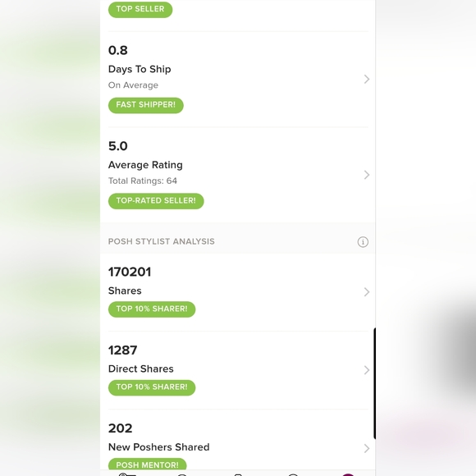Viewport: 476px width, 476px height.
Task: Click the Total Ratings: 64 text
Action: (x=143, y=181)
